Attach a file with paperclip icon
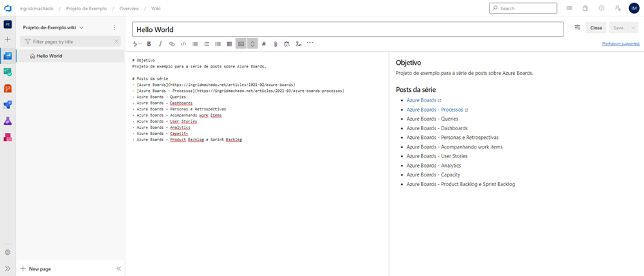Image resolution: width=644 pixels, height=276 pixels. point(275,44)
